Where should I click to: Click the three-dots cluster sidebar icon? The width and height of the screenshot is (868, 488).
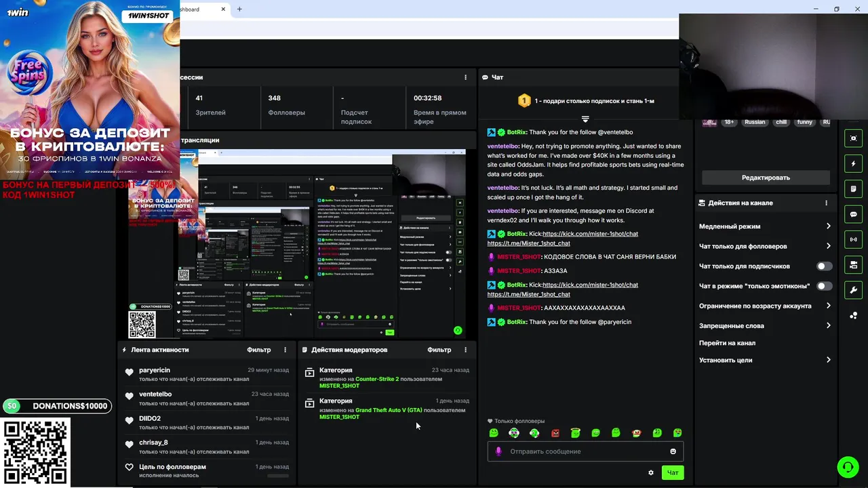click(x=854, y=315)
